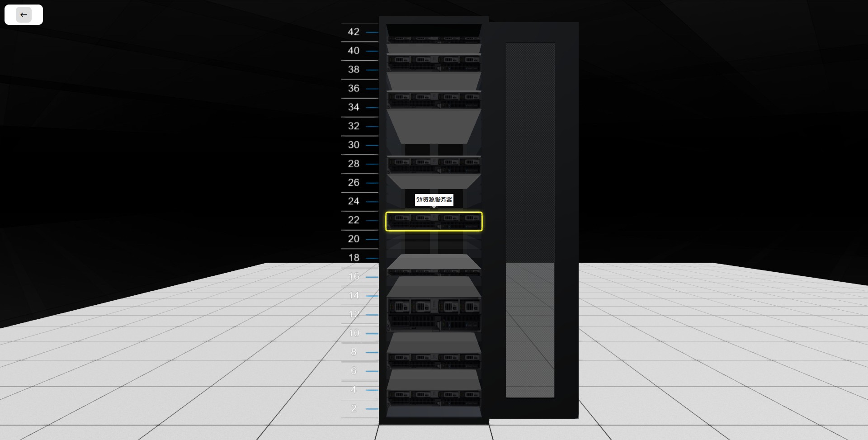Click rack unit label 8

coord(354,352)
